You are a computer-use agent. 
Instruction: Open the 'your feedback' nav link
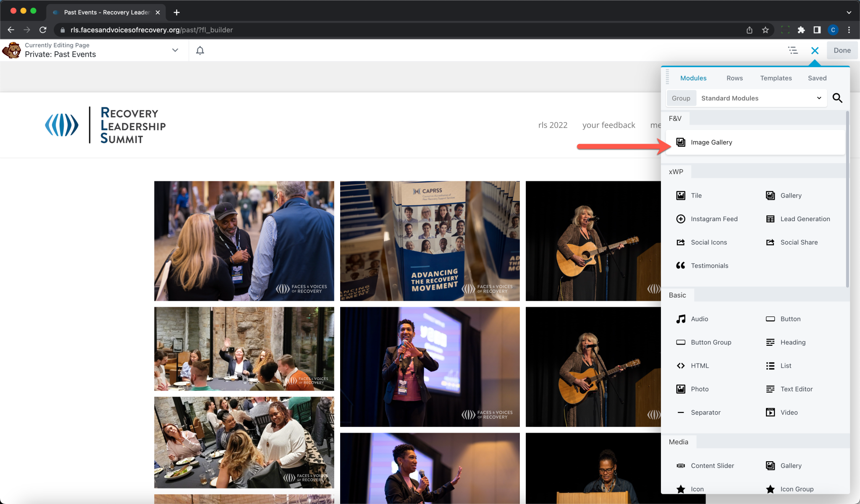tap(608, 125)
